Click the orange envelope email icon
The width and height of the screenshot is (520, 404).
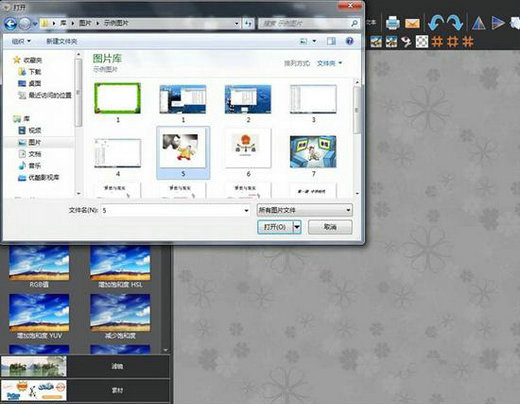click(x=412, y=23)
